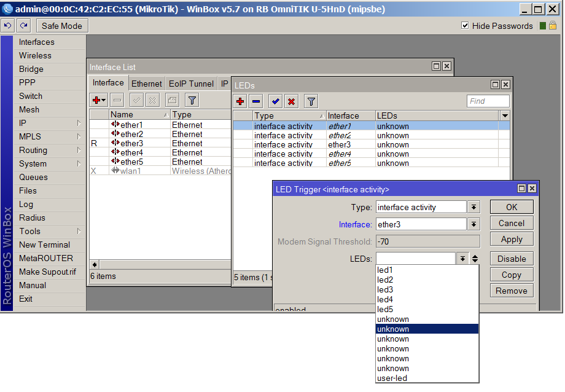
Task: Sort LEDs table by Type column header
Action: (289, 116)
